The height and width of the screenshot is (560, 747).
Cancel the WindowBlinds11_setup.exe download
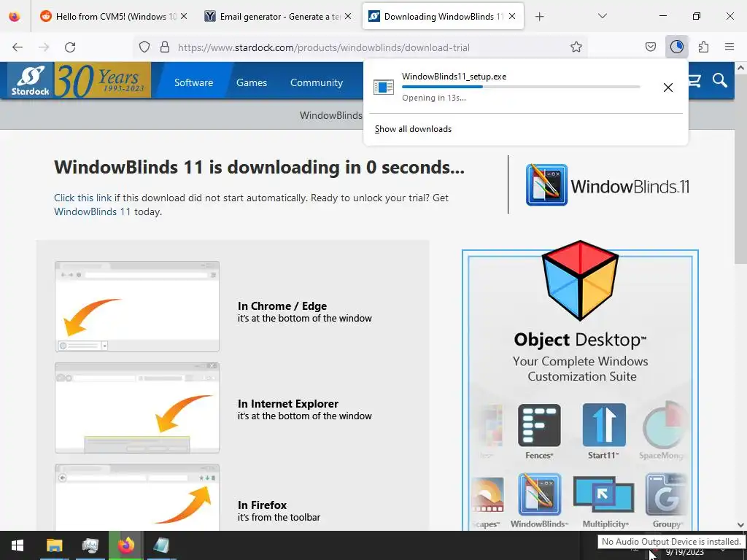pos(668,87)
